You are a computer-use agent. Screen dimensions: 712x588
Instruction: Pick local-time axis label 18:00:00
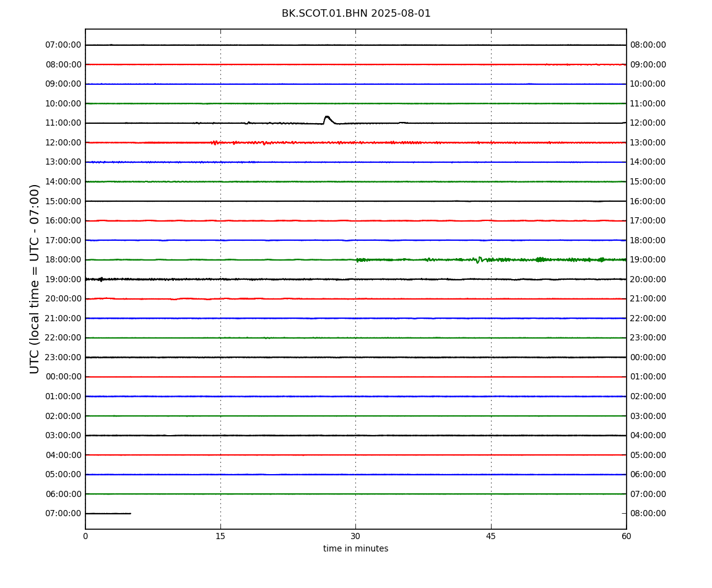[x=648, y=240]
